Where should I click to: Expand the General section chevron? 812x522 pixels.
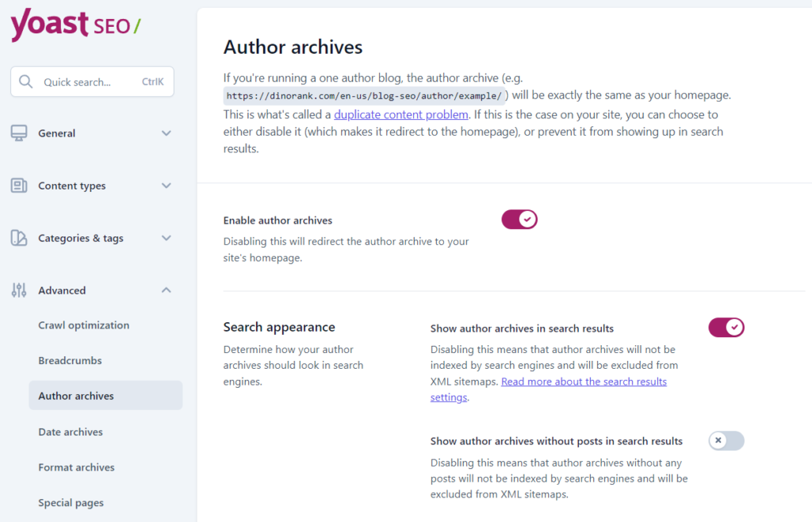tap(167, 133)
